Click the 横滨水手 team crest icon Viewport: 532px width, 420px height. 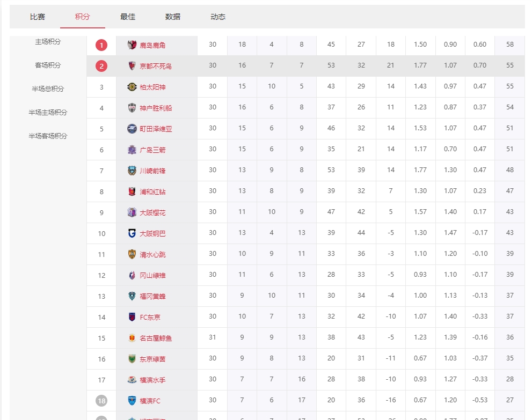(132, 380)
